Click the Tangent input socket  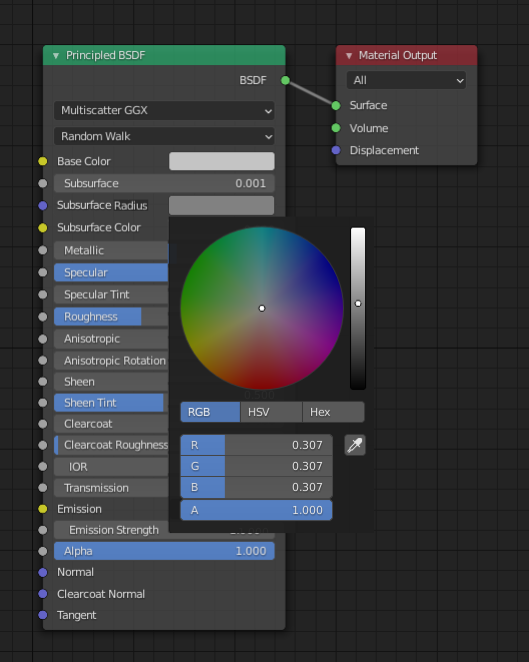click(43, 615)
